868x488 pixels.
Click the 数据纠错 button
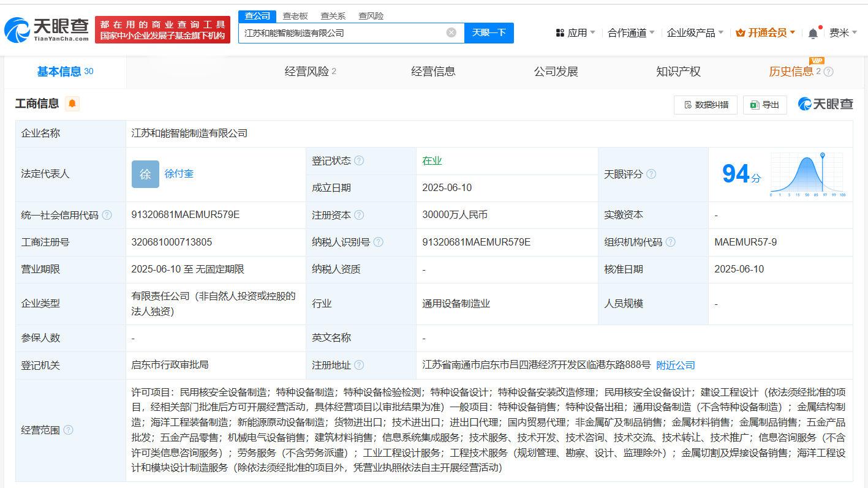[x=706, y=105]
